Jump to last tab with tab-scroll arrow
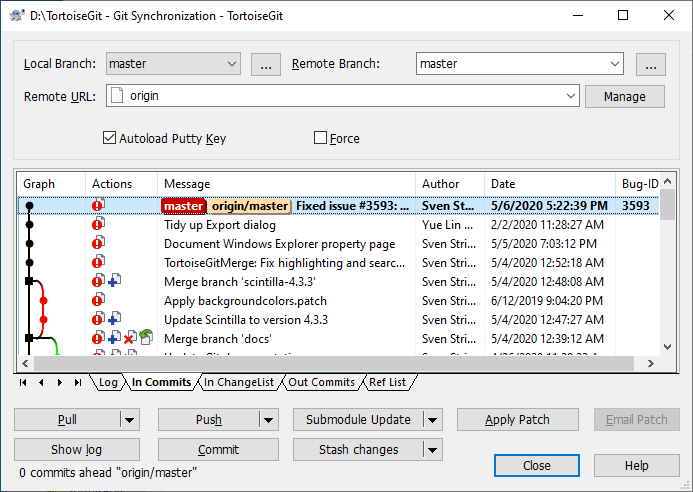693x492 pixels. (78, 382)
